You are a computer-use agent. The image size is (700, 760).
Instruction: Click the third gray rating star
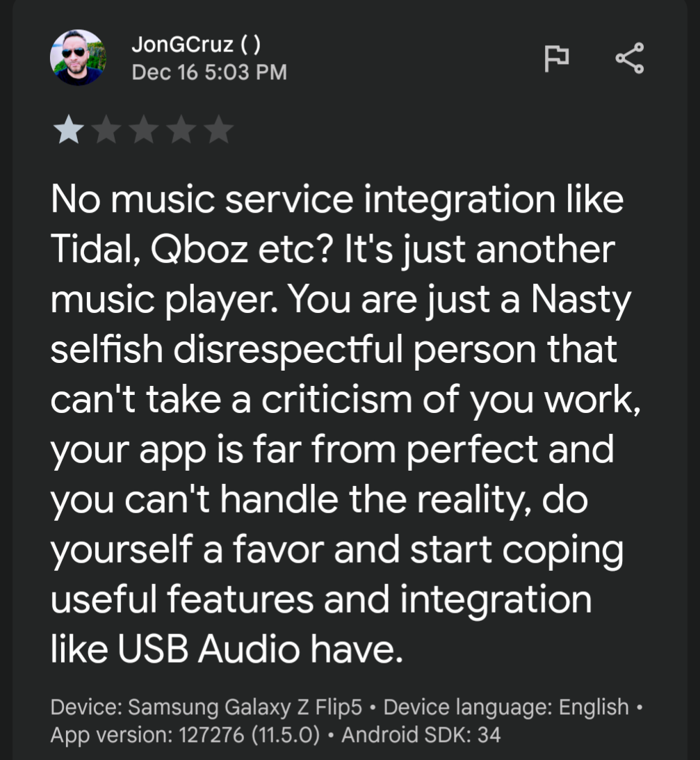tap(144, 130)
